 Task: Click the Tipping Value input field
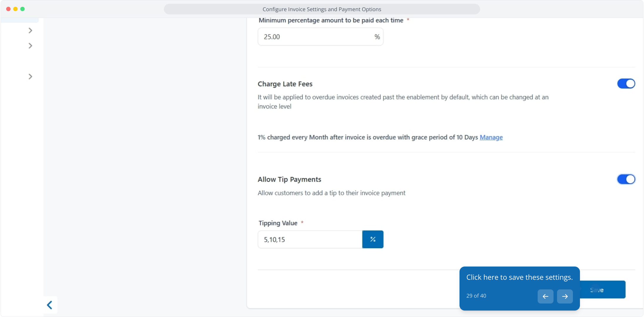click(310, 240)
